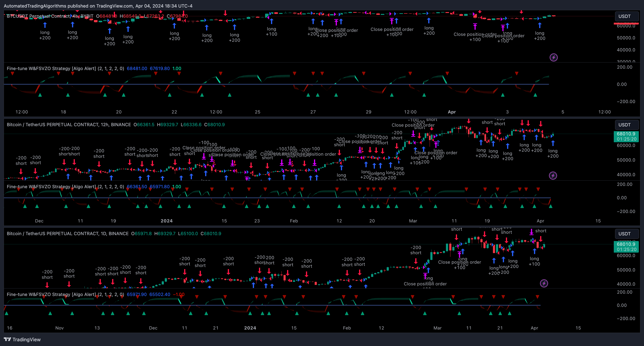The image size is (644, 346).
Task: Click the 40000.0 price level on the 12h chart axis
Action: (x=626, y=175)
